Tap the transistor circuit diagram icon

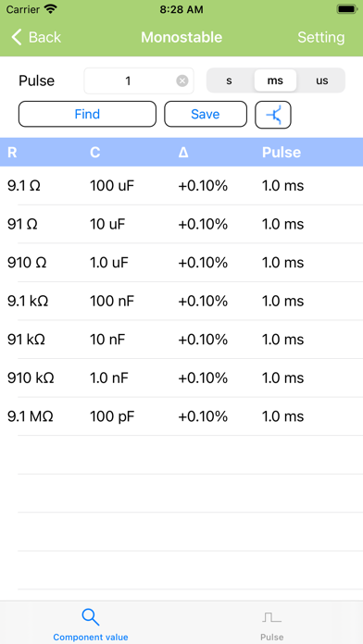pyautogui.click(x=273, y=115)
